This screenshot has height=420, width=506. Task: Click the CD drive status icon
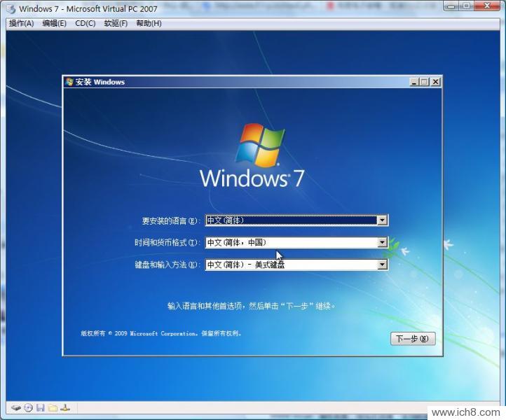(x=29, y=407)
